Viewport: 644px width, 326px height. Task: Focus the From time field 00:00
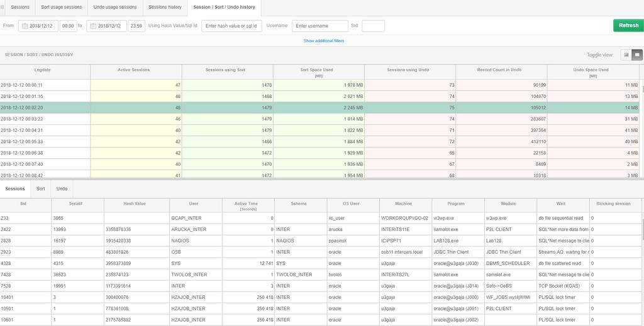coord(68,26)
